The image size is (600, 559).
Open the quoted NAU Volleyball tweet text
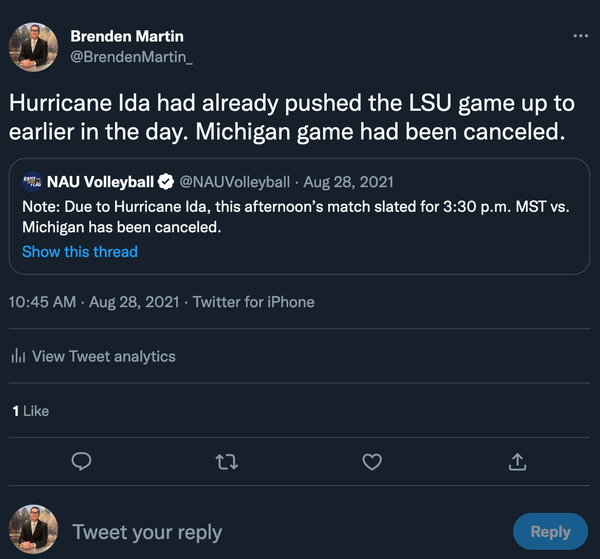tap(280, 217)
